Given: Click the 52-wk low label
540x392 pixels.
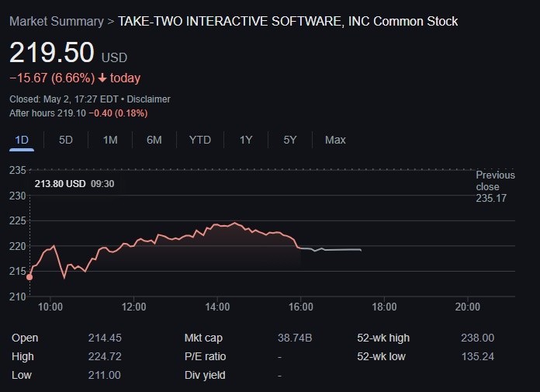Looking at the screenshot, I should 381,356.
